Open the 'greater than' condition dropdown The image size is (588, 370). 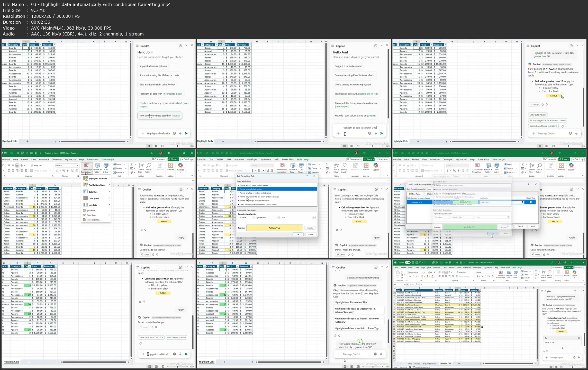(x=278, y=218)
